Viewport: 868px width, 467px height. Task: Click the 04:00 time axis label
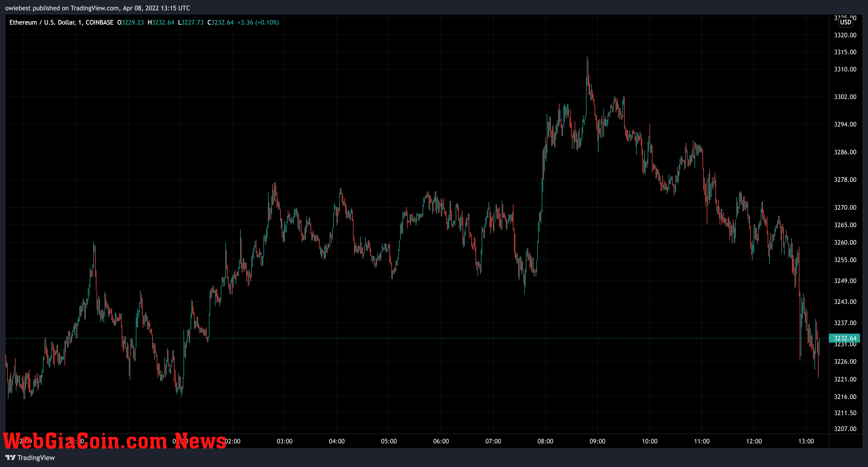click(337, 441)
